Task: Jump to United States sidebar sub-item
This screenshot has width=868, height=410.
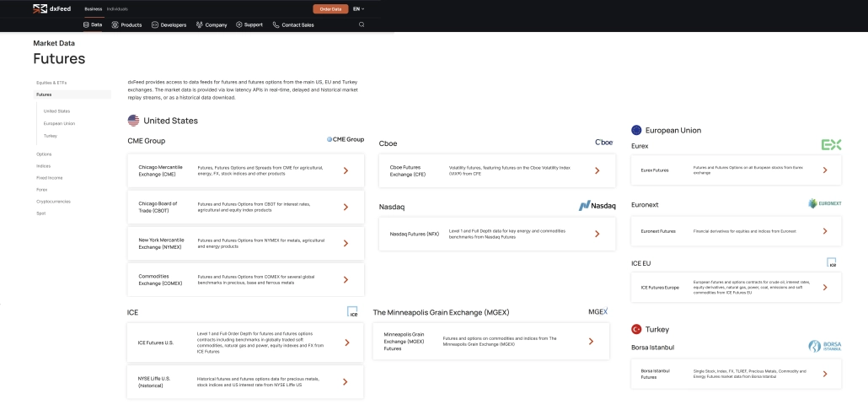Action: click(57, 111)
